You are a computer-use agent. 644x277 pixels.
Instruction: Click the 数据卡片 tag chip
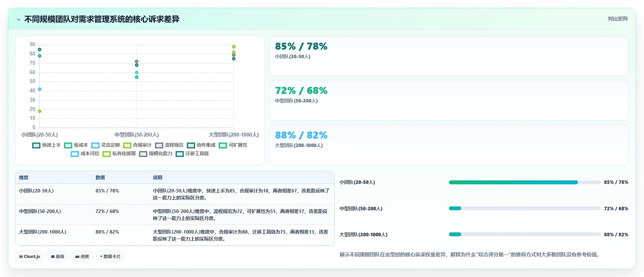[x=110, y=256]
